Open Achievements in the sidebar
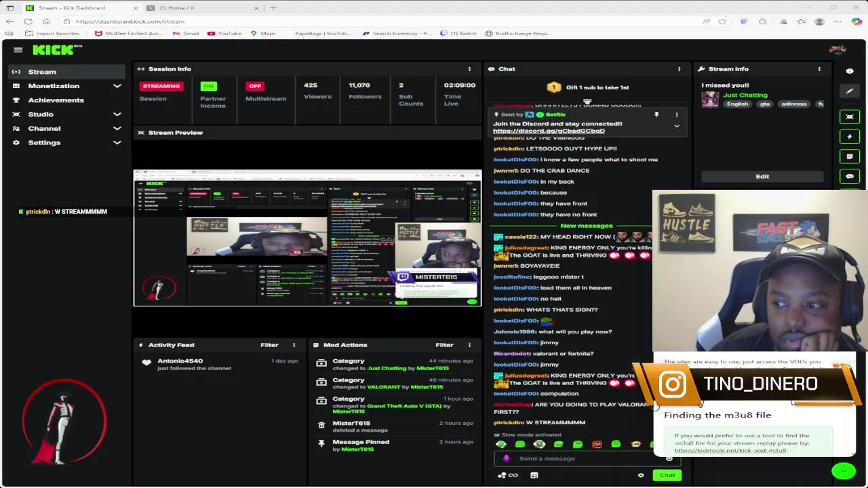 point(66,100)
